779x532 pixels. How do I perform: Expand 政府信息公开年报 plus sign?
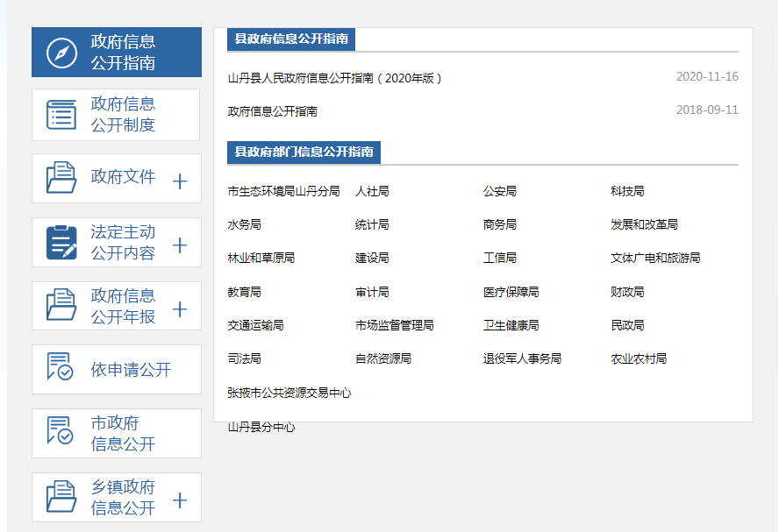coord(180,309)
